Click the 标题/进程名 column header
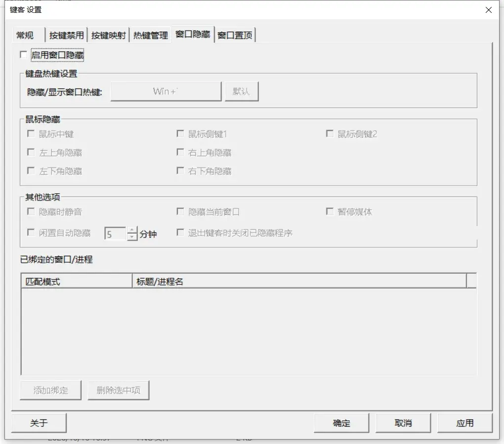 [299, 282]
